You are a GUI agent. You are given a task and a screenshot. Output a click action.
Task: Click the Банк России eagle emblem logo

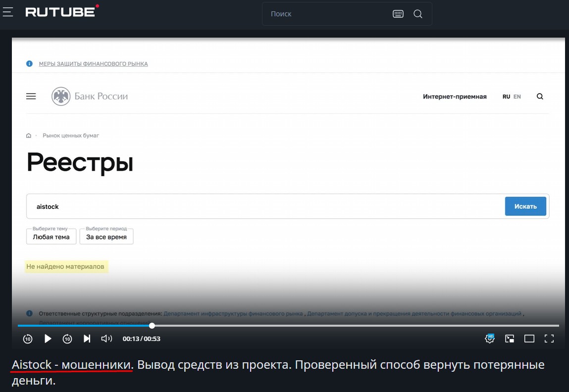pyautogui.click(x=61, y=97)
